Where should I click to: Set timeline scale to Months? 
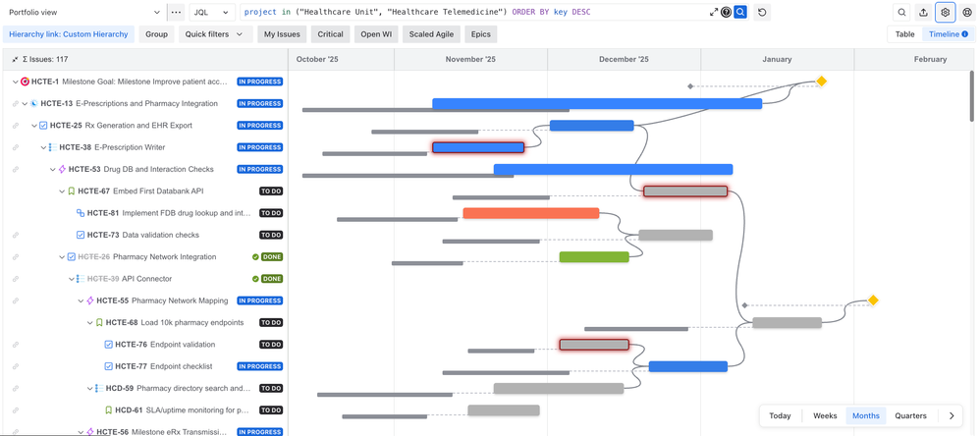(x=866, y=415)
